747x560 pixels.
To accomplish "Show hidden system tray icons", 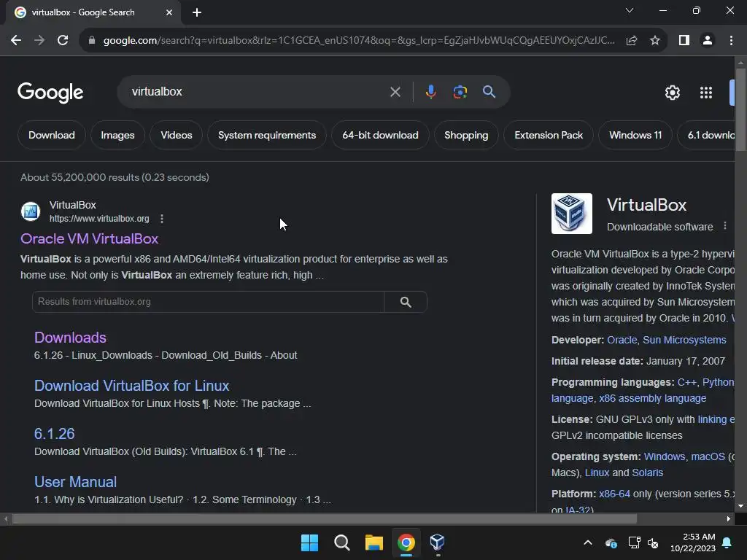I will (588, 542).
